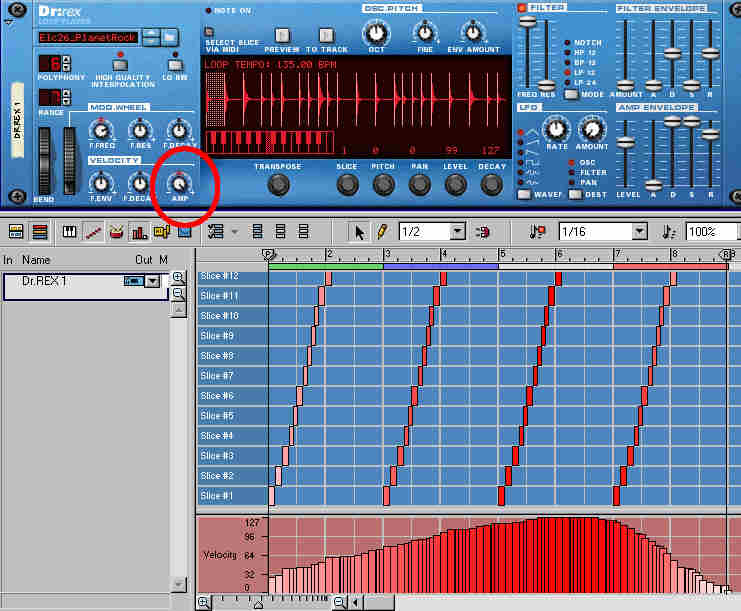This screenshot has height=611, width=741.
Task: Click the Dr.REX next patch arrow
Action: tap(152, 42)
